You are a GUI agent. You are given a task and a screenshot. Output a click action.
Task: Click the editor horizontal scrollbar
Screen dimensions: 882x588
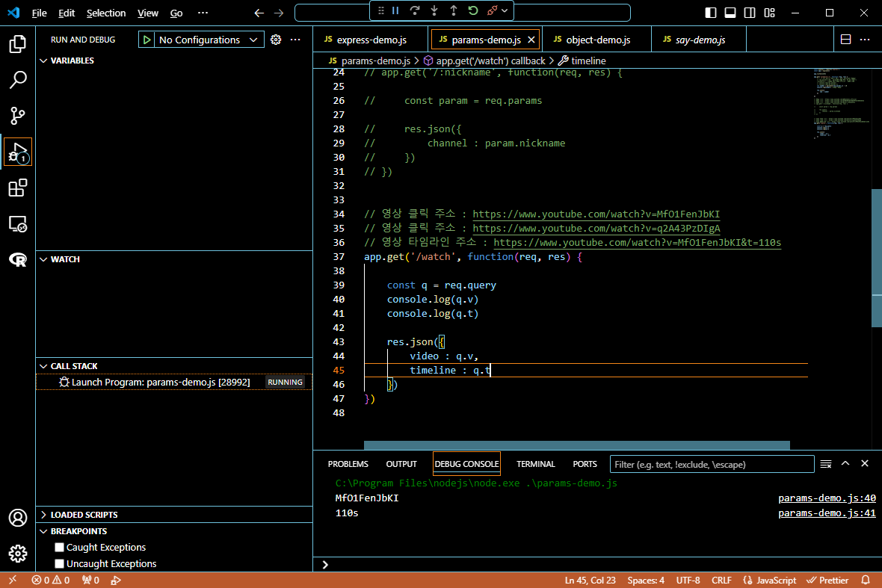point(576,445)
